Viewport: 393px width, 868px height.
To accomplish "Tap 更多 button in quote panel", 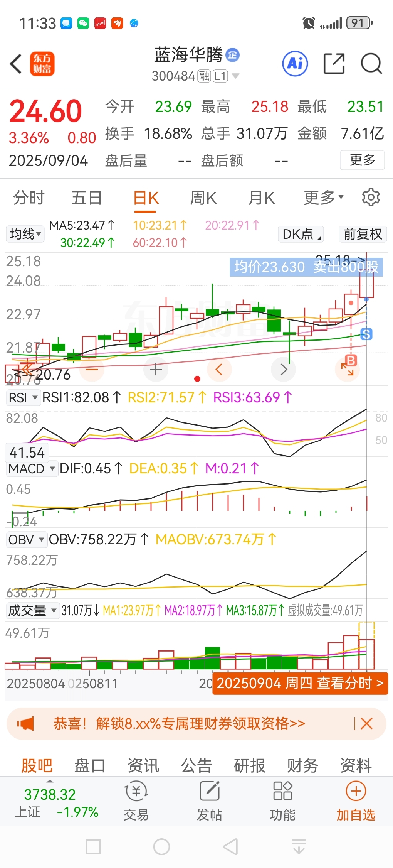I will (x=362, y=160).
